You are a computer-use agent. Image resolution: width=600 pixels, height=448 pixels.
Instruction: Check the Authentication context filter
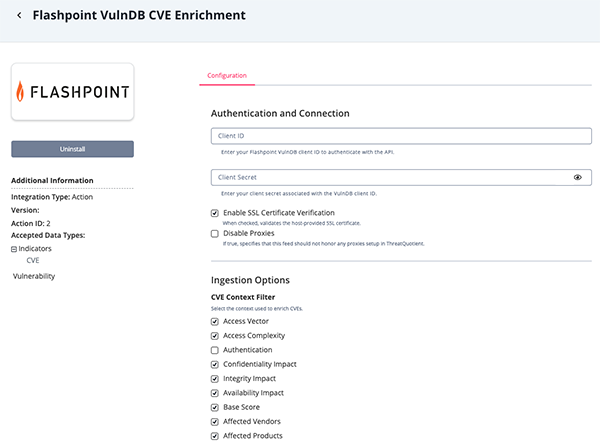215,350
